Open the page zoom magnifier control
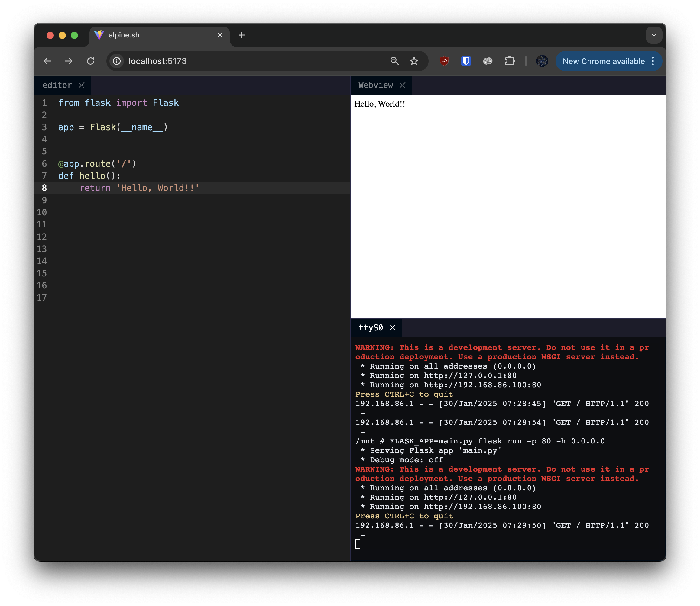 [x=394, y=61]
